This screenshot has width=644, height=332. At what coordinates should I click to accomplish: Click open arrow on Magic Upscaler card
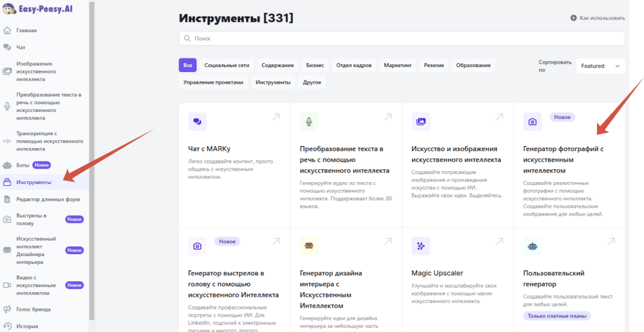pos(500,241)
